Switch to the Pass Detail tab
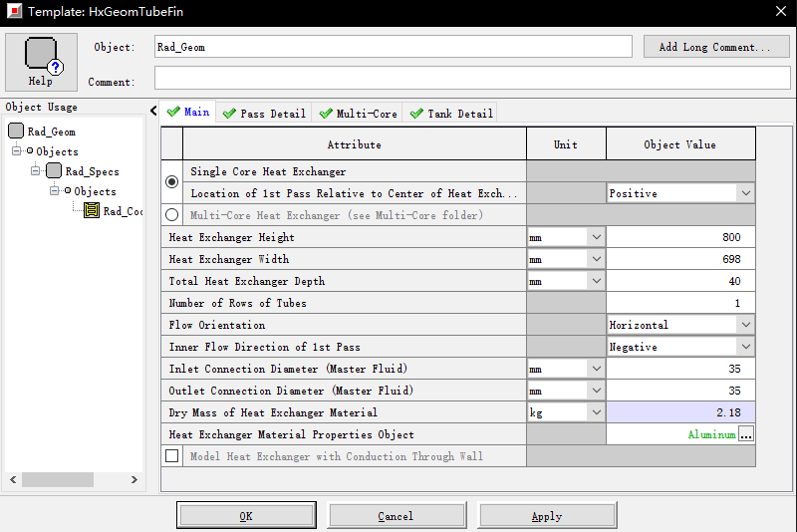This screenshot has height=532, width=797. coord(264,114)
